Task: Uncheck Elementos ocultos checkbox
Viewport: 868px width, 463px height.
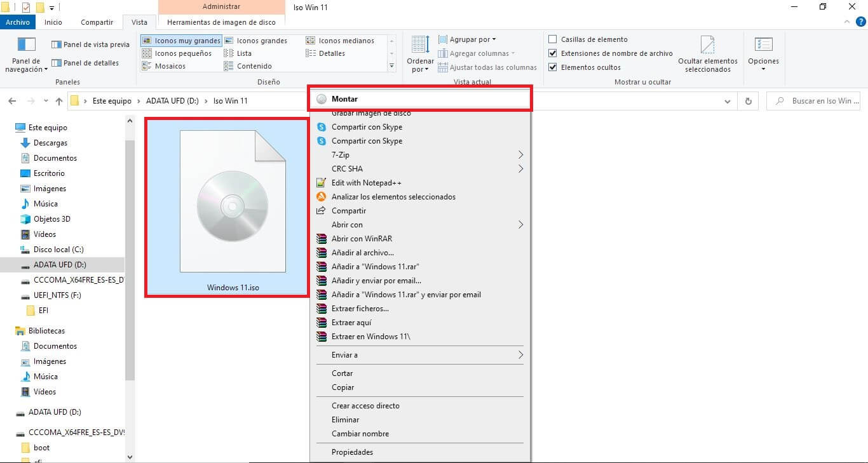Action: [x=552, y=67]
